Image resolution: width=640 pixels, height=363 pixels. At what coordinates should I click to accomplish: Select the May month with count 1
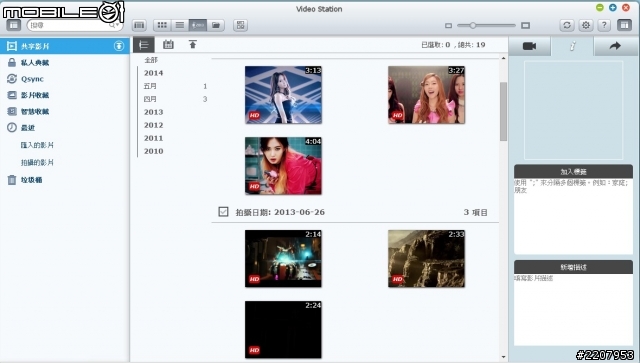tap(175, 86)
